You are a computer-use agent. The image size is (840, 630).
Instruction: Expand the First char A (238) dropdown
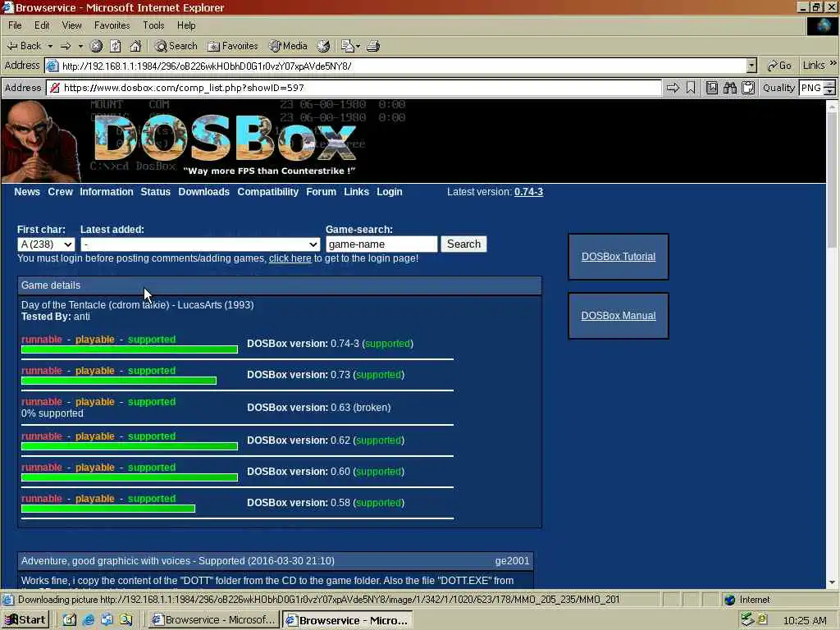46,244
